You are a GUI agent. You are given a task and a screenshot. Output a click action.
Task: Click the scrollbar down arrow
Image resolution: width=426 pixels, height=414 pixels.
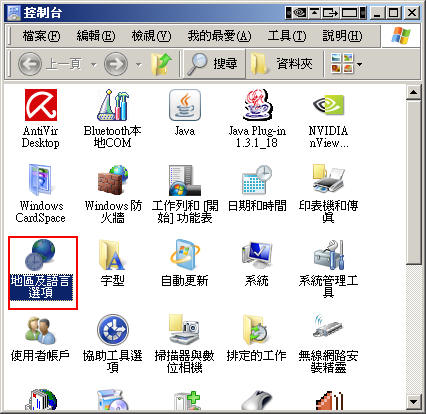pyautogui.click(x=413, y=402)
